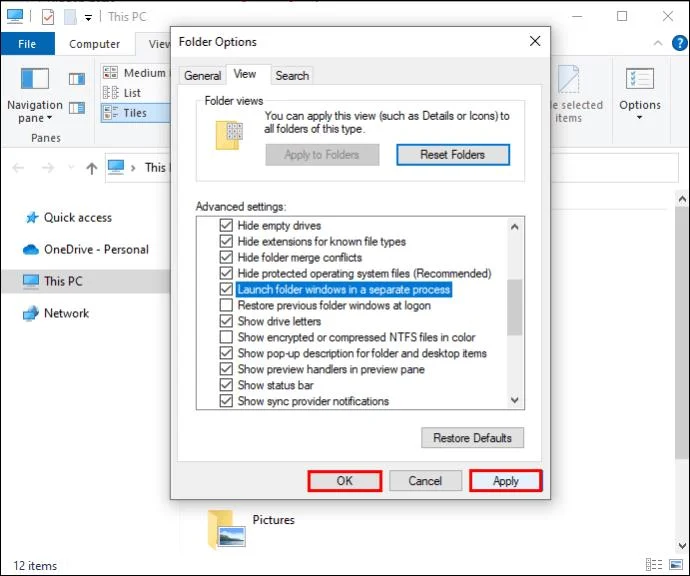Image resolution: width=690 pixels, height=576 pixels.
Task: Open the File menu tab
Action: (27, 44)
